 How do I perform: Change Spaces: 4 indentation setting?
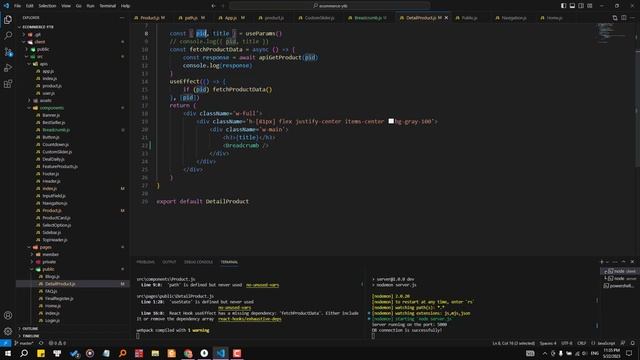tap(548, 343)
